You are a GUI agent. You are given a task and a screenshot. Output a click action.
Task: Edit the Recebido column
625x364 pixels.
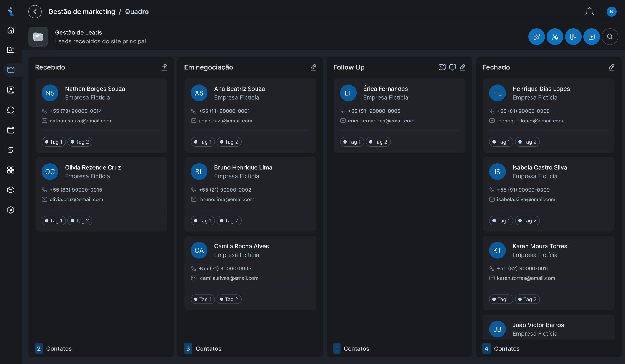164,67
